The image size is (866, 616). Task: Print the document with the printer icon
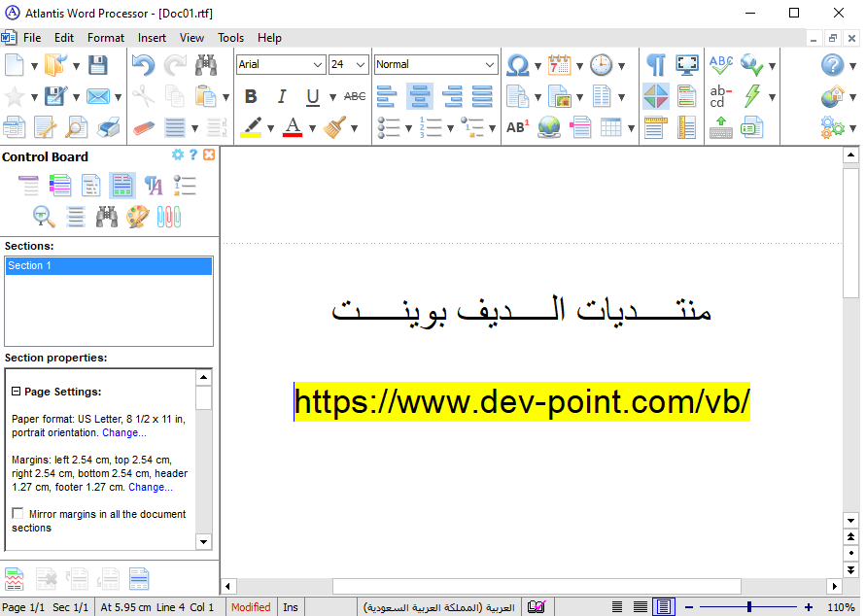[x=108, y=127]
